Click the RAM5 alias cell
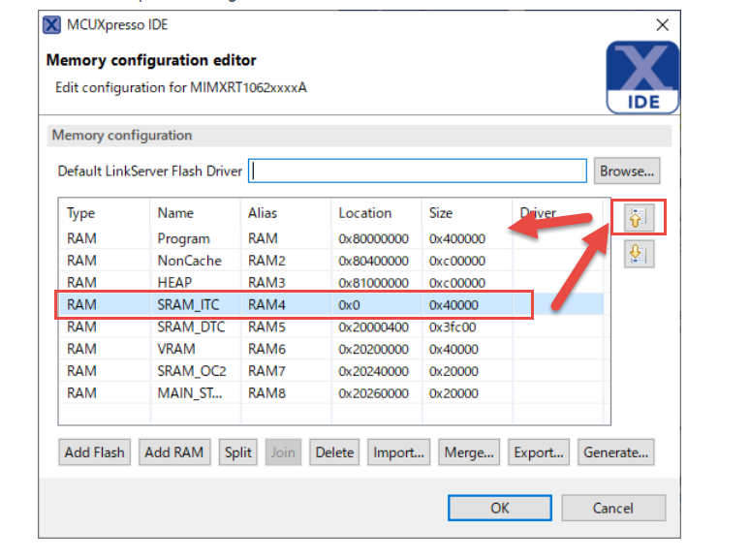Screen dimensions: 750x560 [266, 327]
